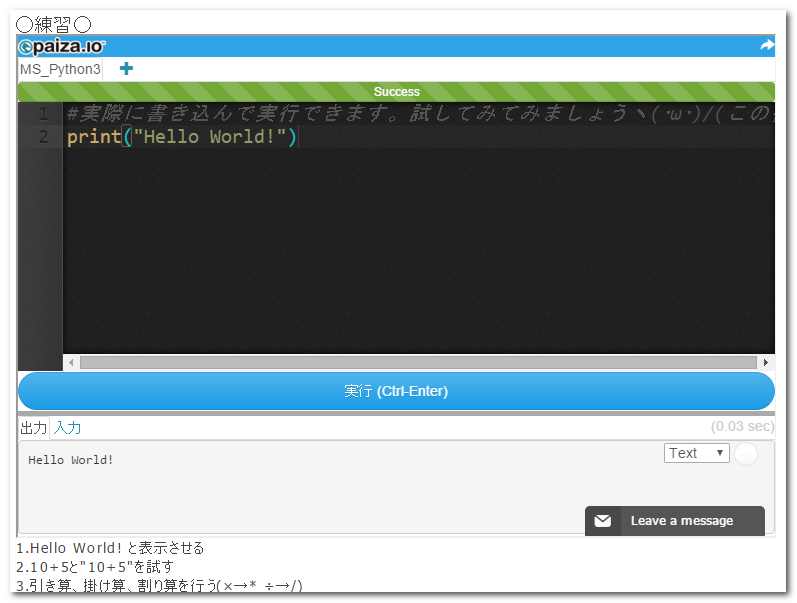Click the (0.03 sec) execution time
The width and height of the screenshot is (797, 603).
[742, 426]
